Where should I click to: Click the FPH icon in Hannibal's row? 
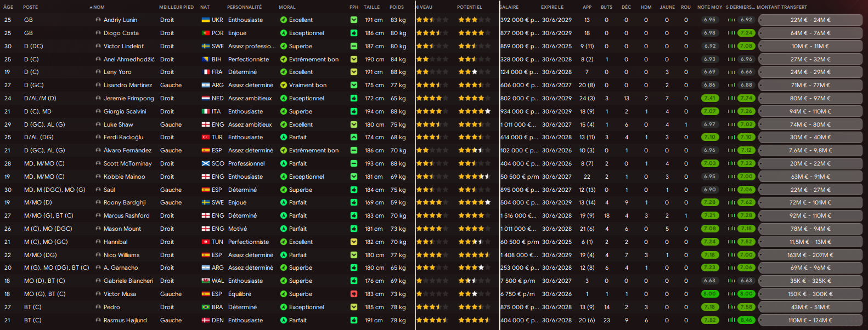coord(354,242)
